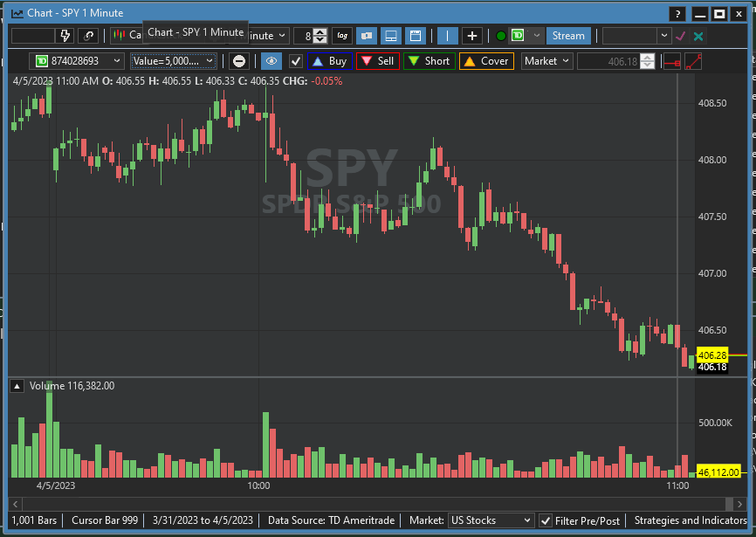
Task: Click the round minus icon in order bar
Action: [x=239, y=61]
